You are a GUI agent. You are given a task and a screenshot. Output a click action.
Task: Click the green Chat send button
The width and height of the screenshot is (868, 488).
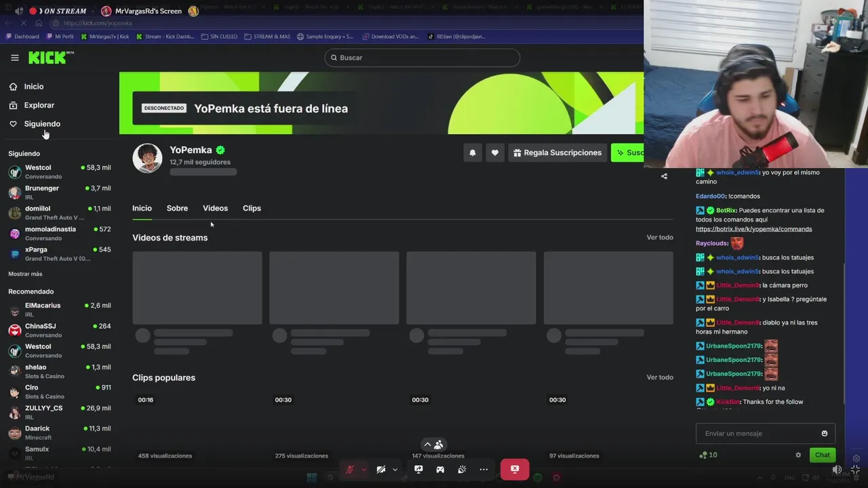(x=823, y=455)
